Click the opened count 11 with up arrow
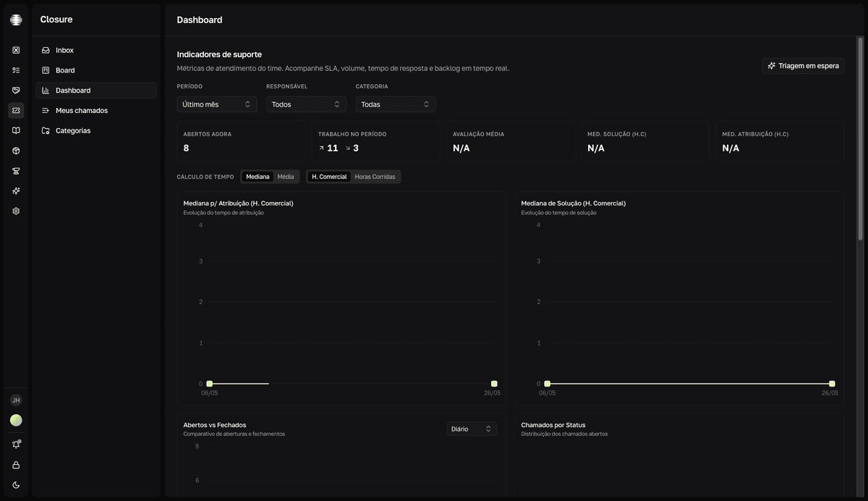 [x=328, y=148]
